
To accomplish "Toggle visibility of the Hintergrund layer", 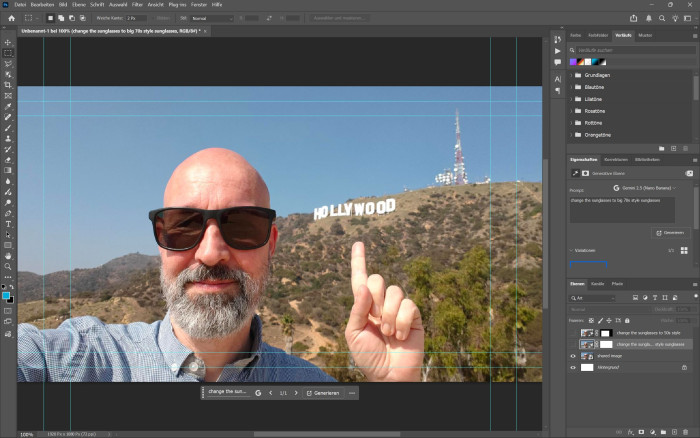I will pyautogui.click(x=573, y=367).
